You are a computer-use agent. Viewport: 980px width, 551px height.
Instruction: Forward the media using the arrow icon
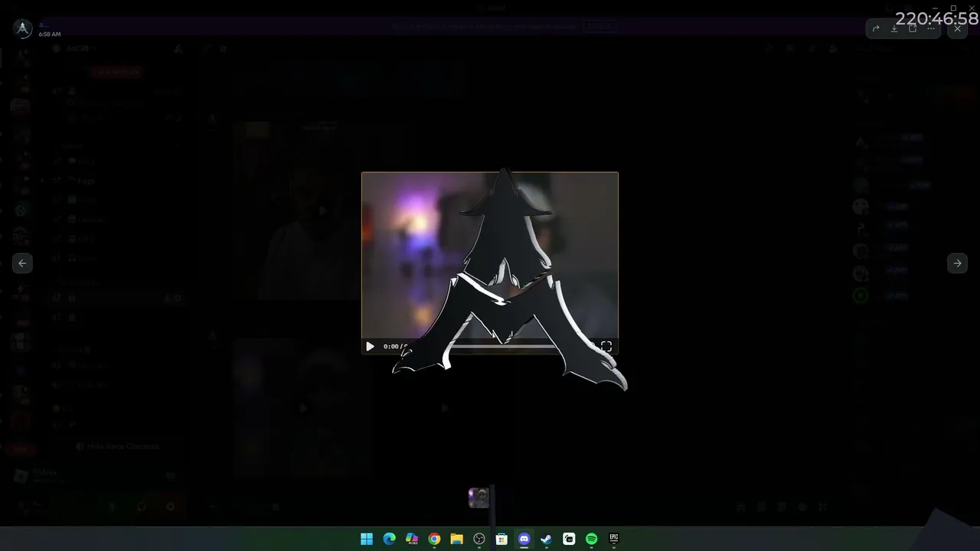click(x=876, y=29)
